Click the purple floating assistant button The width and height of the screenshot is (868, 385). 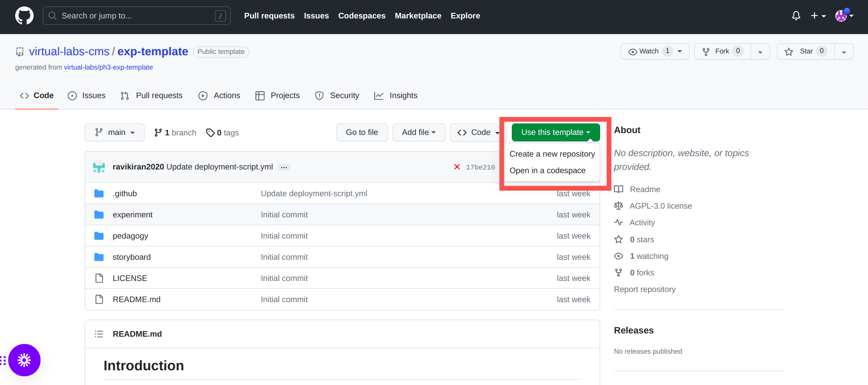24,360
